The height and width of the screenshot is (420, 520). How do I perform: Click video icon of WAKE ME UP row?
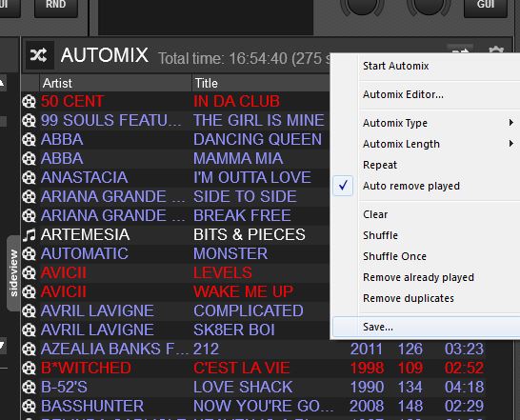click(x=30, y=291)
